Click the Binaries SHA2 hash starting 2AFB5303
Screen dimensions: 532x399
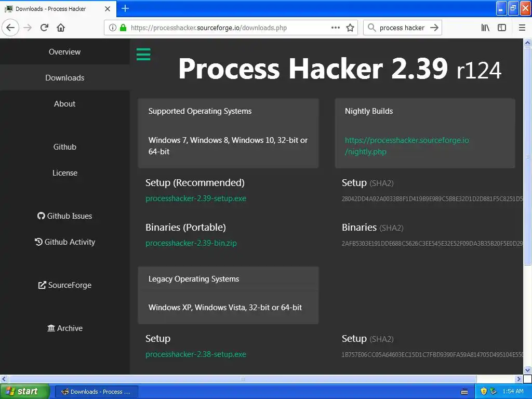point(432,243)
